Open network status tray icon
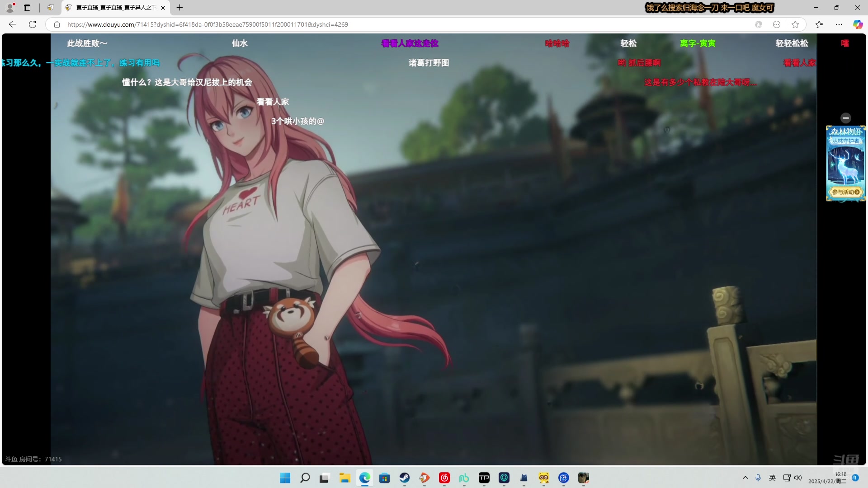Screen dimensions: 868x488 point(787,478)
